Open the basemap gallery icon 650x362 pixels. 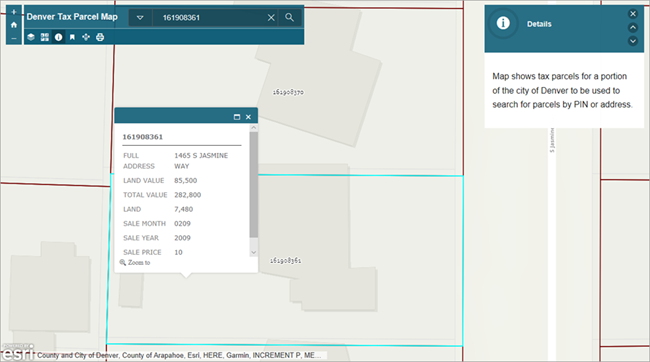pyautogui.click(x=45, y=37)
